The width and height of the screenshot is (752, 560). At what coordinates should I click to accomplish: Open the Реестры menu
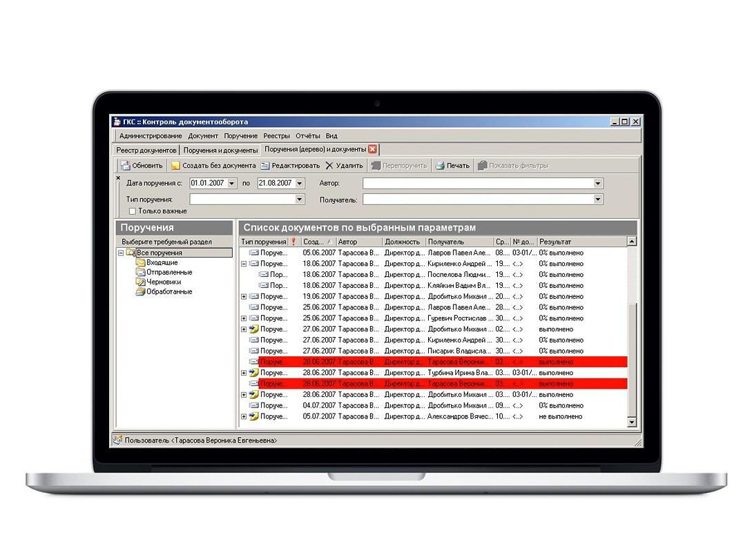click(277, 136)
